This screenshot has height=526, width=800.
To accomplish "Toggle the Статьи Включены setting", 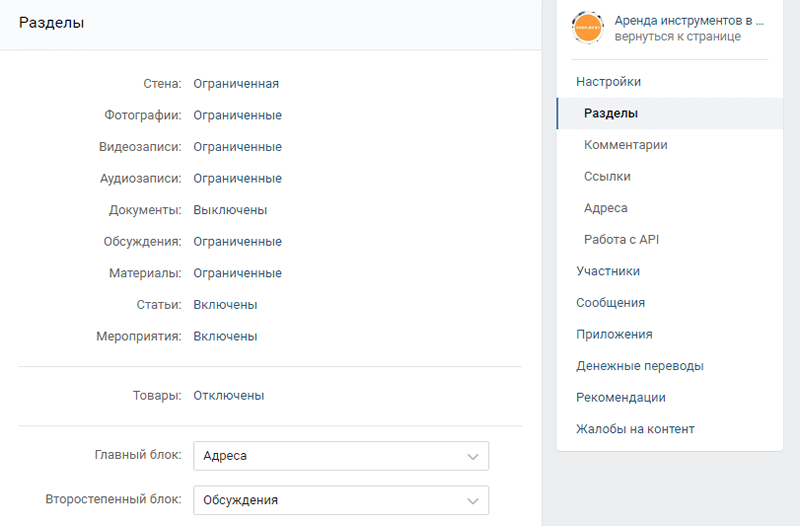I will [225, 305].
